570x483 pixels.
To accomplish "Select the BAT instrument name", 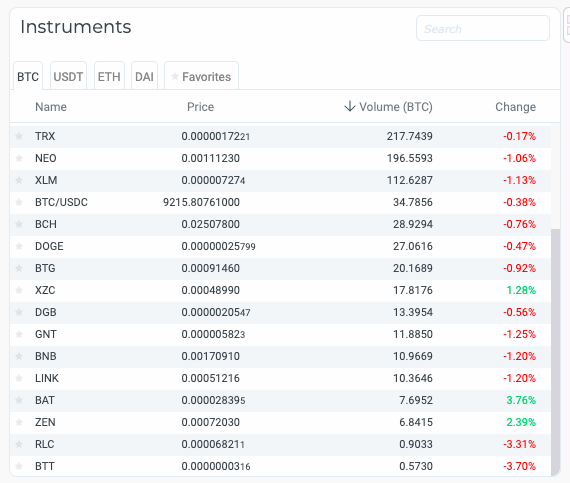I will pyautogui.click(x=45, y=400).
